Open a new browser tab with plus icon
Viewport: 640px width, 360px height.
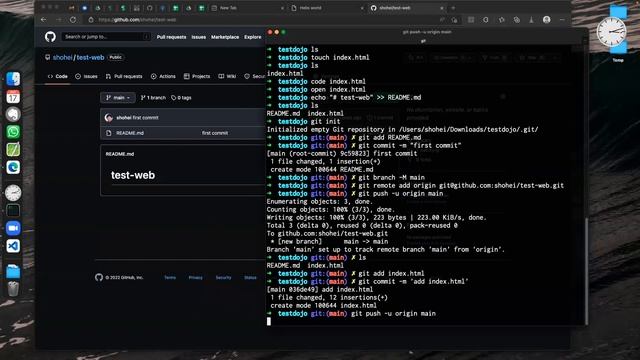[x=453, y=8]
